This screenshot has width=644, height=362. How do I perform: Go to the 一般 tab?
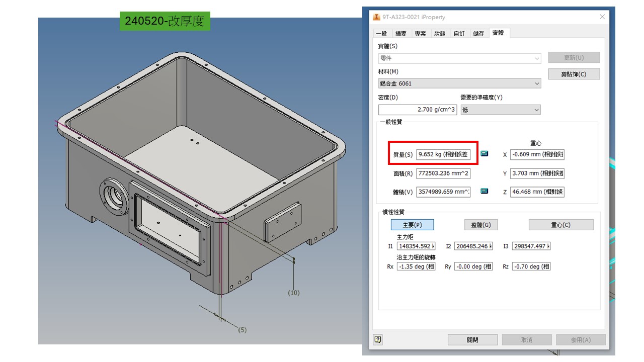381,34
